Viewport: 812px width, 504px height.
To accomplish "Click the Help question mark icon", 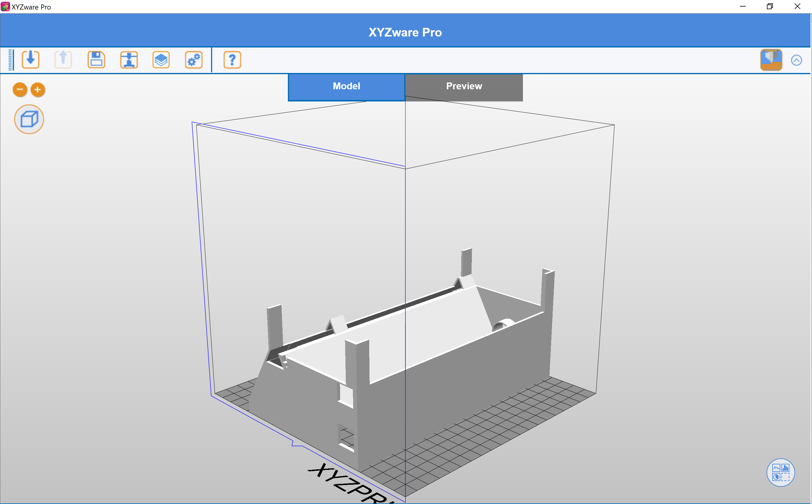I will pyautogui.click(x=232, y=60).
